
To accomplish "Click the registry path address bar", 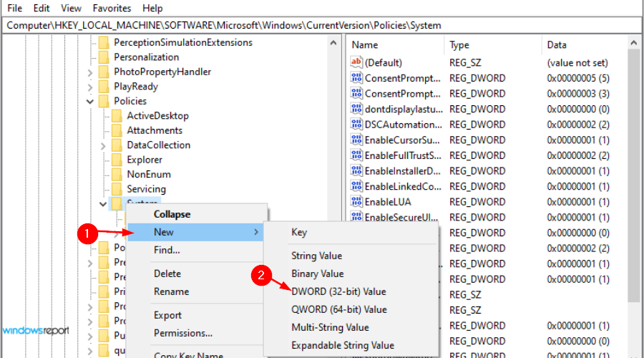I will point(322,26).
